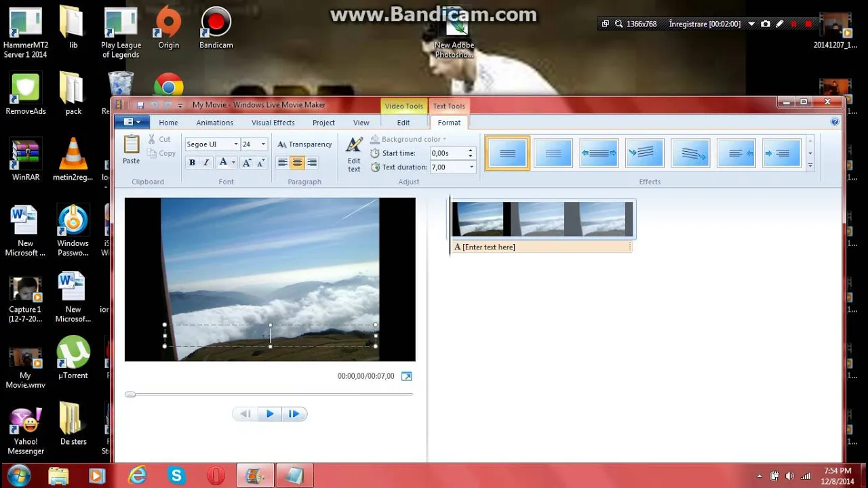Image resolution: width=868 pixels, height=488 pixels.
Task: Open the Project ribbon tab
Action: 323,123
